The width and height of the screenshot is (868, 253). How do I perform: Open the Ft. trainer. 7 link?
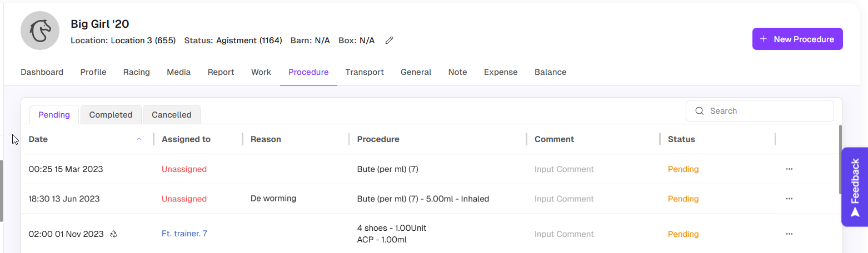tap(184, 234)
